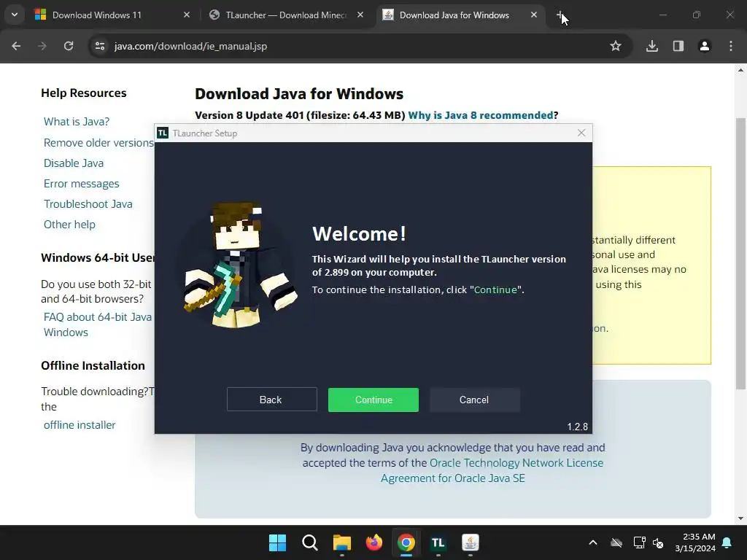The width and height of the screenshot is (747, 560).
Task: Click the page vertical scrollbar thumb
Action: [x=740, y=253]
